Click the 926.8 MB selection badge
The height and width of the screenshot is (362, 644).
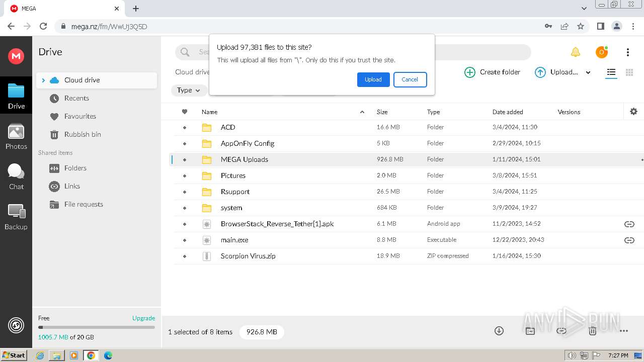tap(262, 332)
